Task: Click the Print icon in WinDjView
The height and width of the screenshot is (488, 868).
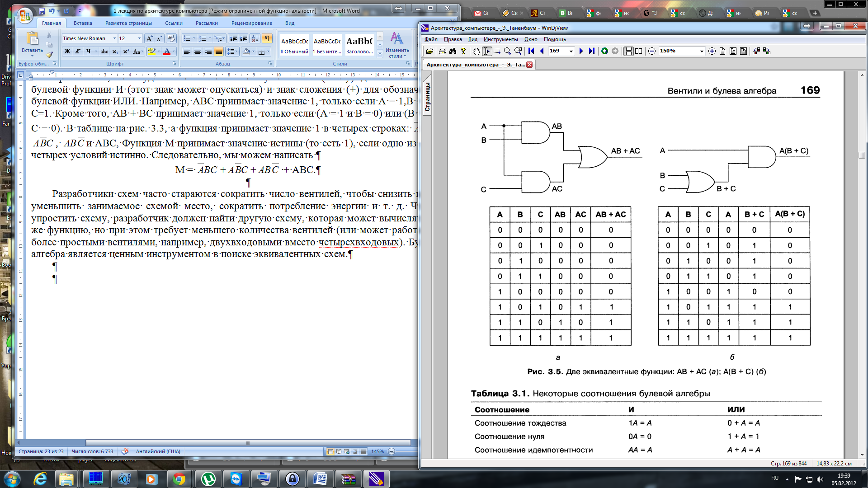Action: [442, 51]
